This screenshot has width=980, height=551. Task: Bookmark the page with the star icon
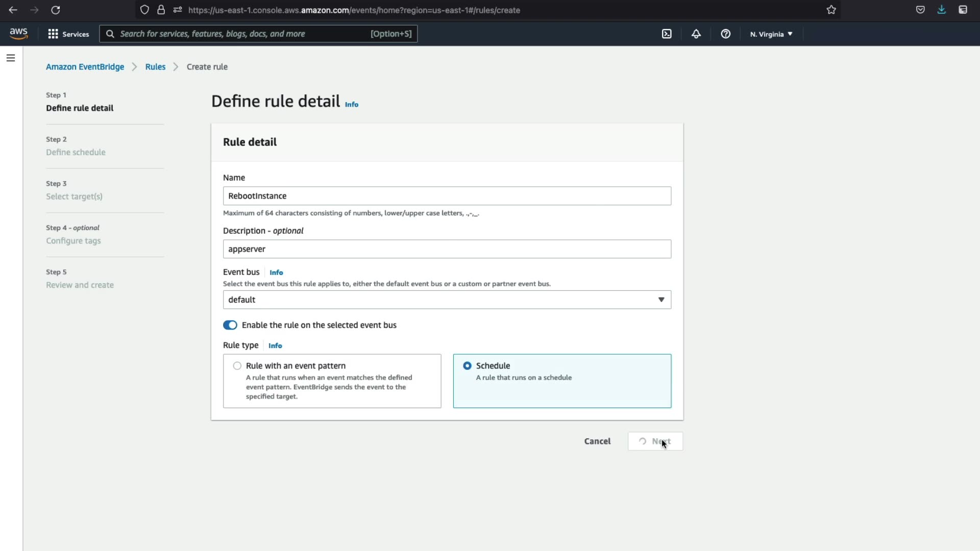[831, 10]
